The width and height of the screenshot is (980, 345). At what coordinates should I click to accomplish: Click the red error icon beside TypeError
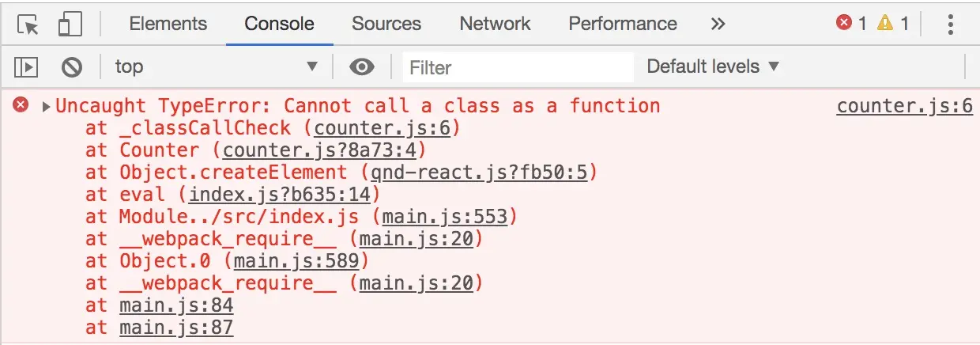21,105
